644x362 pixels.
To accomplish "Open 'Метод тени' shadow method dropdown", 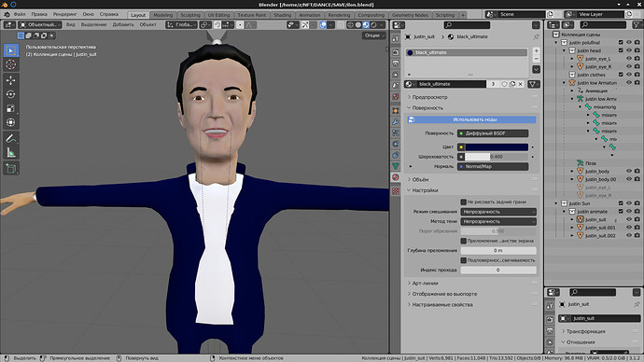I will tap(498, 221).
